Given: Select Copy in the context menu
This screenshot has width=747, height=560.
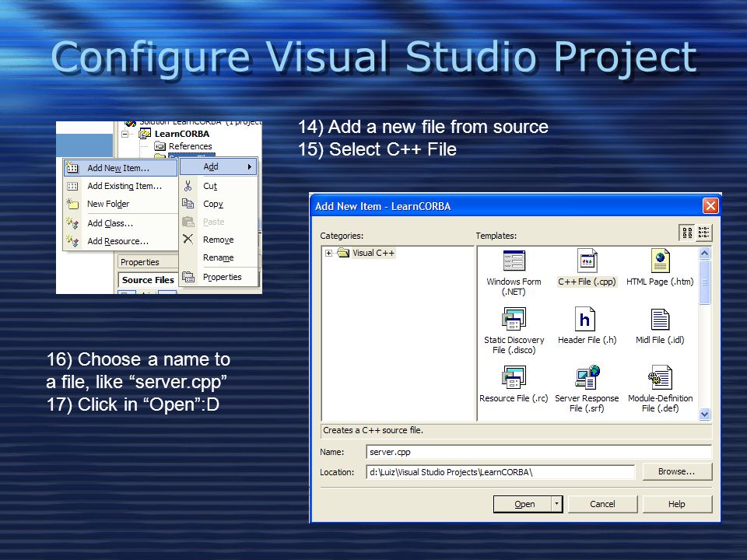Looking at the screenshot, I should tap(219, 204).
